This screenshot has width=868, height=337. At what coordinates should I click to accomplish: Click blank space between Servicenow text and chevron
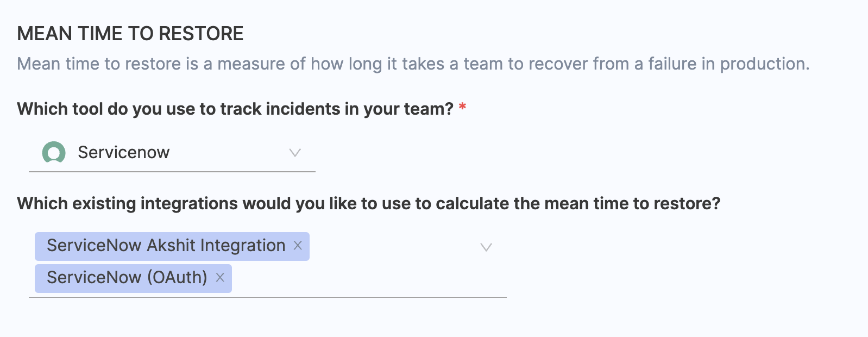(x=228, y=153)
